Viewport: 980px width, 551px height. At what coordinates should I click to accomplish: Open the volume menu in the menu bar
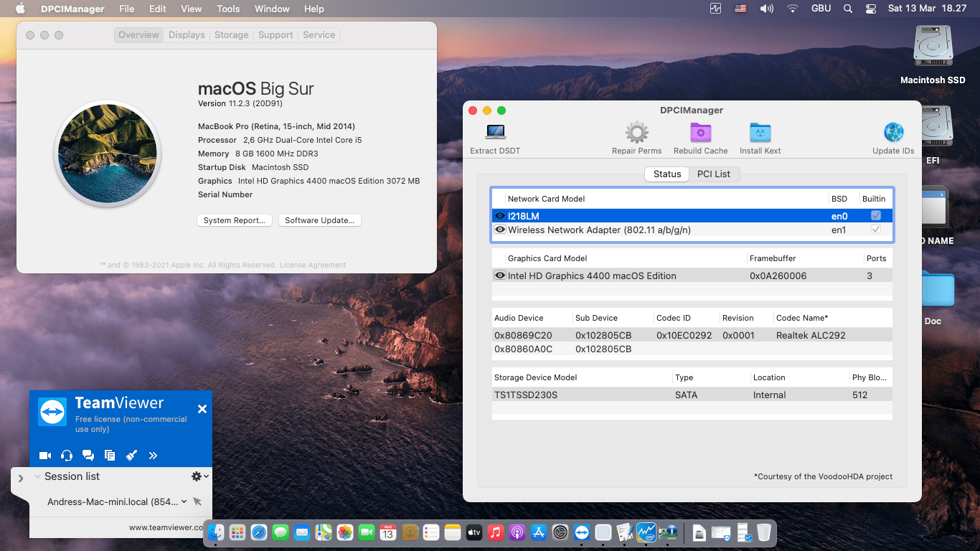click(767, 9)
